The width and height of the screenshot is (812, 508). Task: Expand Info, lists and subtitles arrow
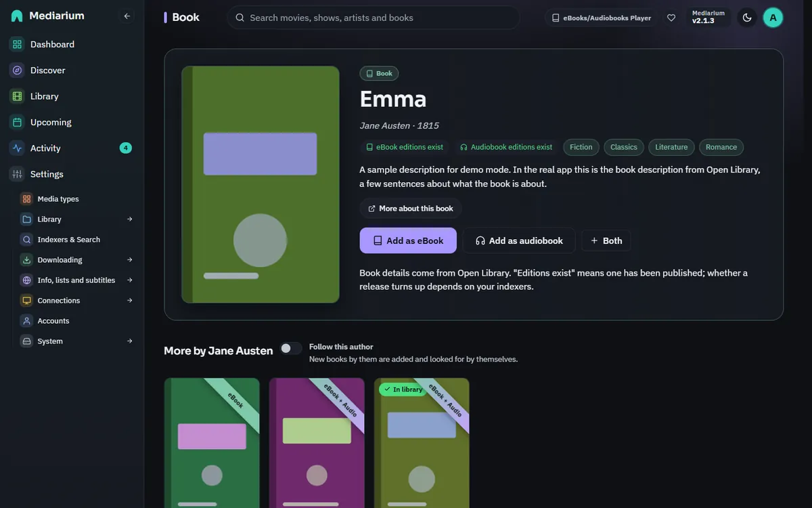click(129, 280)
